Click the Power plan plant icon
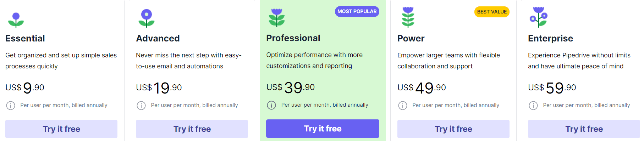The height and width of the screenshot is (141, 644). coord(408,17)
